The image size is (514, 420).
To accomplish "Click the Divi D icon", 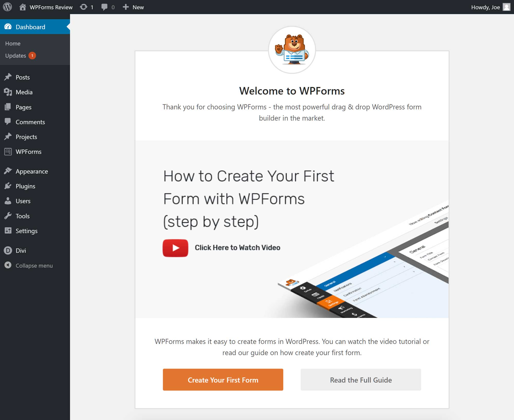I will (x=8, y=250).
